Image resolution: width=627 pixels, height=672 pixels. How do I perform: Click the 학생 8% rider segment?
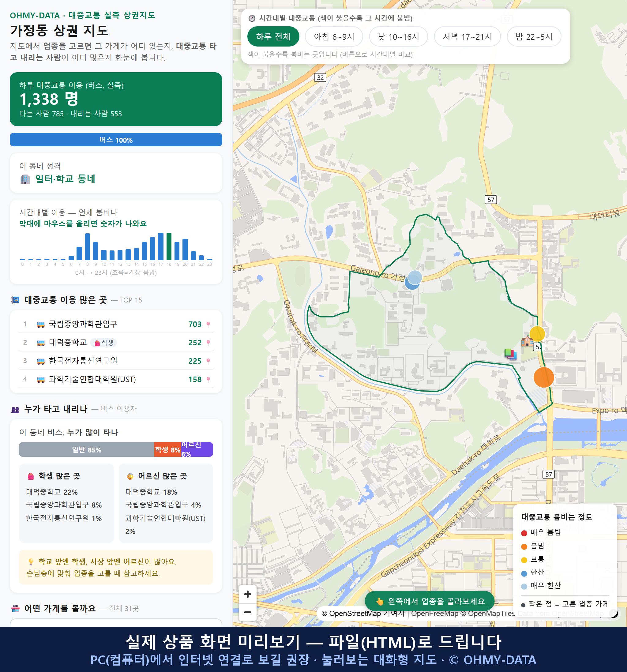pyautogui.click(x=168, y=449)
